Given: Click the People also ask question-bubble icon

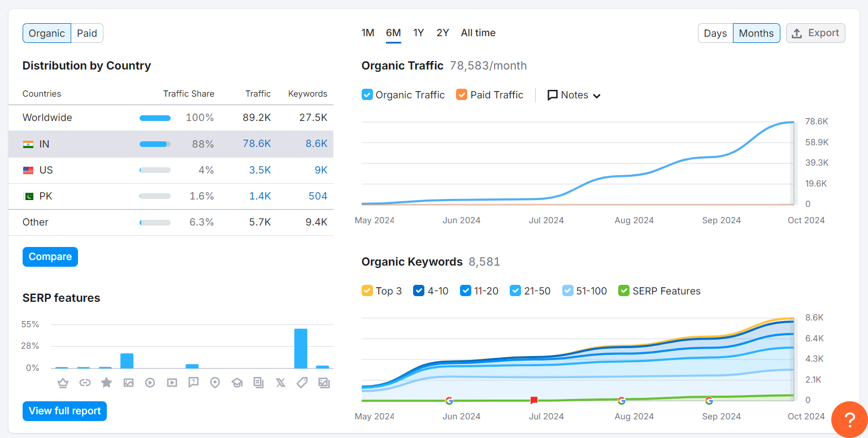Looking at the screenshot, I should coord(193,383).
